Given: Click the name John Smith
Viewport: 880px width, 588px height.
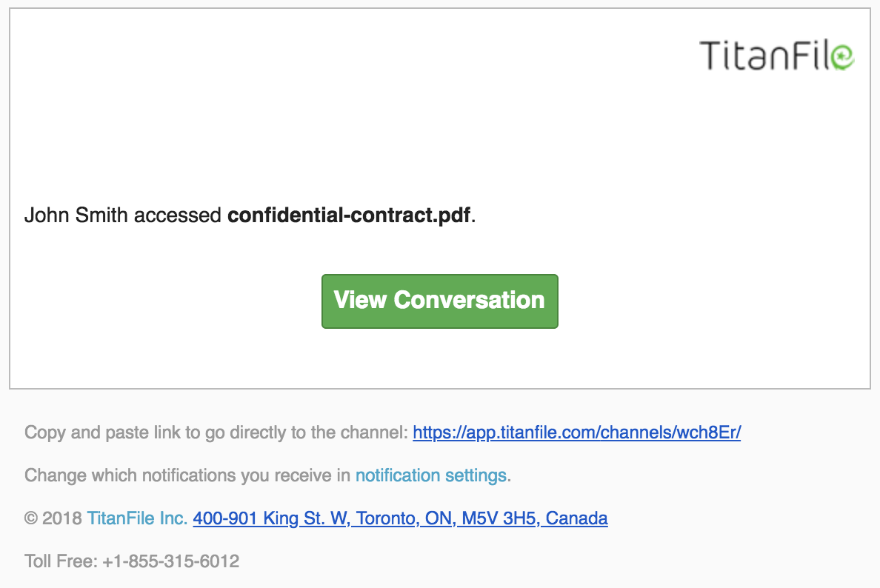Looking at the screenshot, I should point(76,216).
